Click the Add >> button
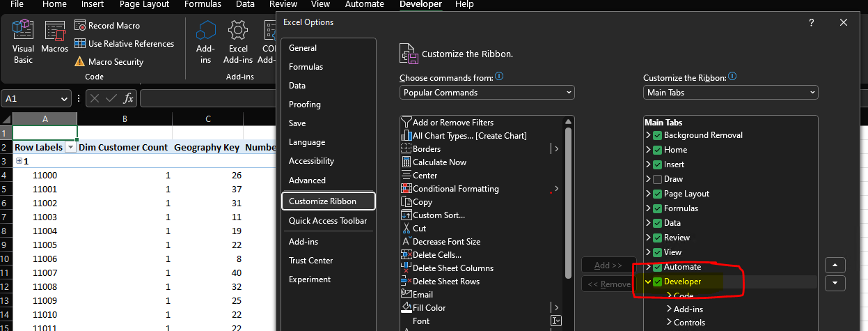This screenshot has height=331, width=868. (608, 265)
